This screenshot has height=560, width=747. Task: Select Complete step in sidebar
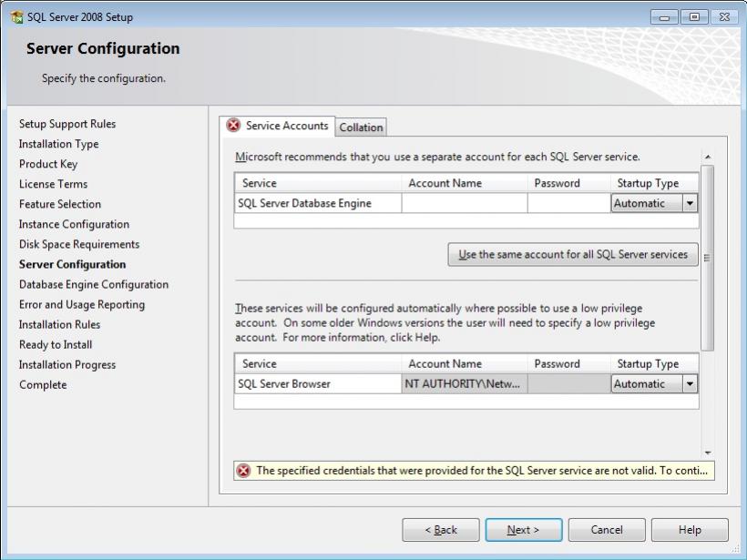[x=43, y=385]
